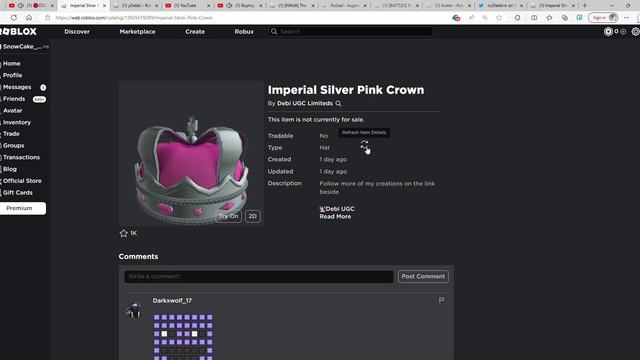Click Darkxwolf_17's avatar thumbnail

coord(134,310)
